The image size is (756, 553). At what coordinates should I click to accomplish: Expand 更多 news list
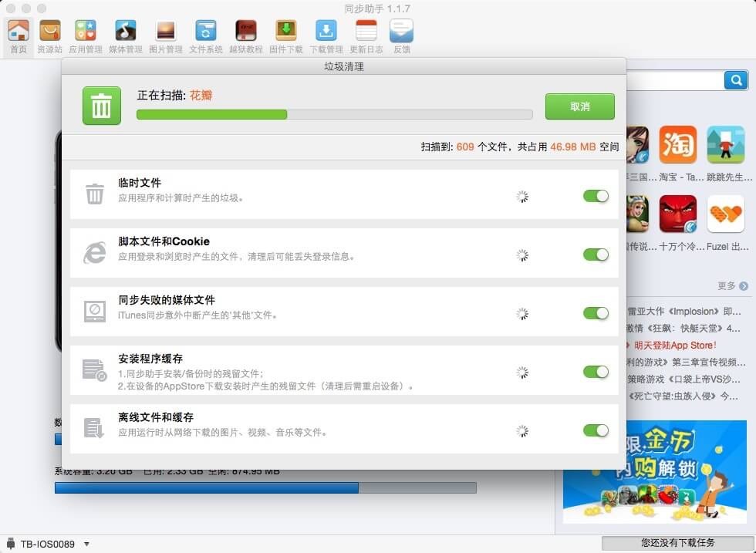(732, 286)
